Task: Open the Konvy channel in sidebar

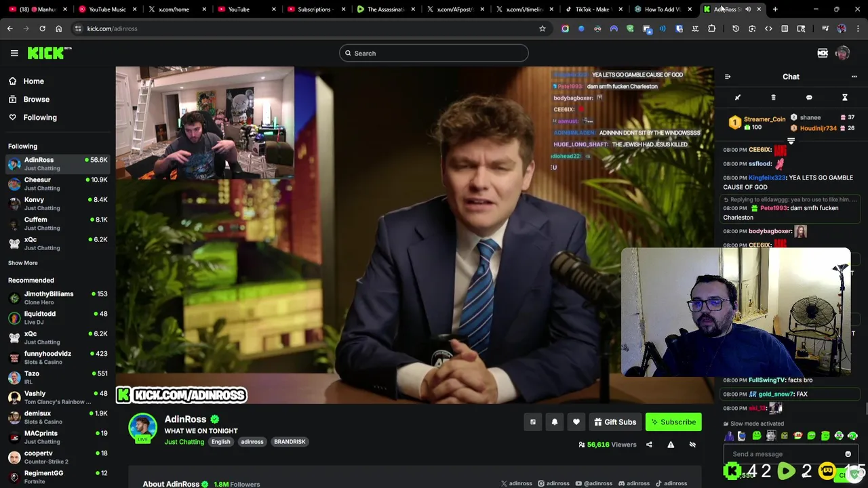Action: 58,203
